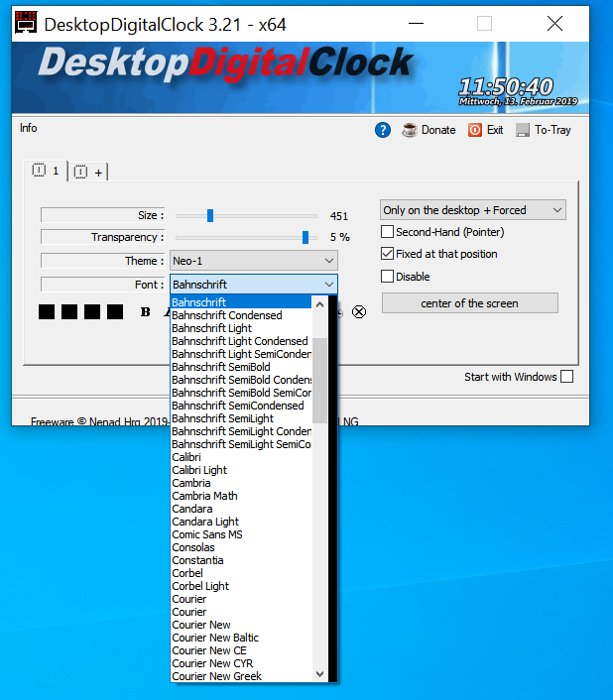Image resolution: width=613 pixels, height=700 pixels.
Task: Click the font list scrollbar thumb
Action: click(x=319, y=381)
